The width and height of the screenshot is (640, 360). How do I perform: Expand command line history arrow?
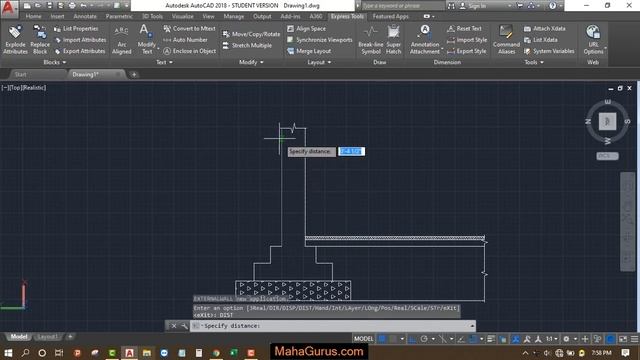472,326
